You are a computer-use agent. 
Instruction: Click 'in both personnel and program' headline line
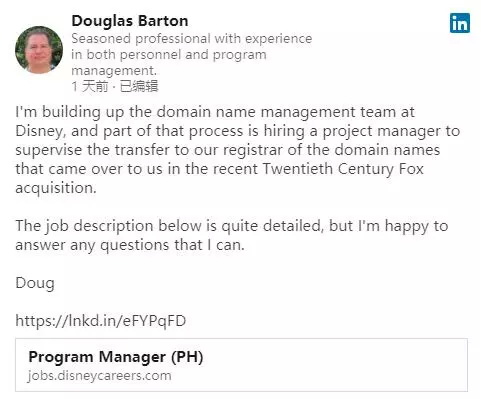tap(169, 55)
